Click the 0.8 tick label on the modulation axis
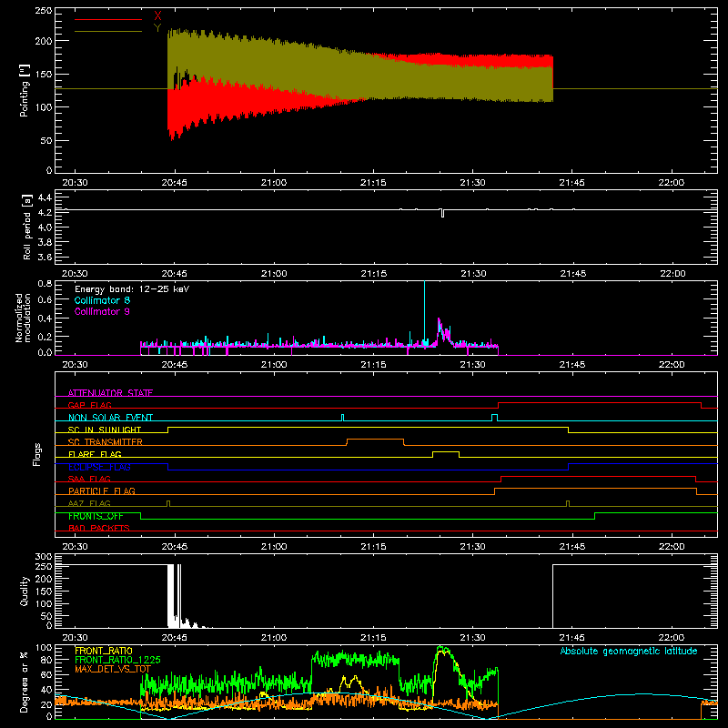The height and width of the screenshot is (728, 728). click(x=45, y=283)
